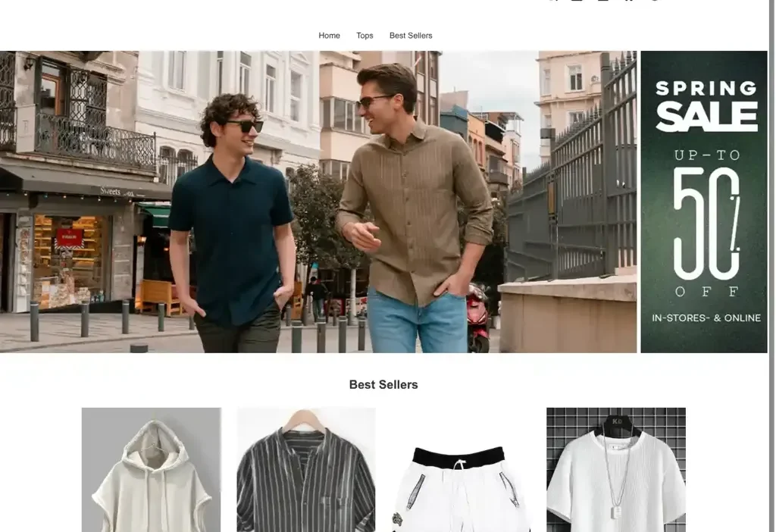Navigate to Best Sellers from the menu
Viewport: 776px width, 532px height.
click(x=411, y=35)
